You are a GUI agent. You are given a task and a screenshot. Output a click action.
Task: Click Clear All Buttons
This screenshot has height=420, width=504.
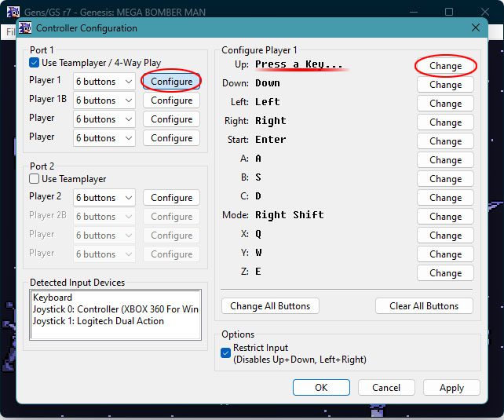pos(424,306)
